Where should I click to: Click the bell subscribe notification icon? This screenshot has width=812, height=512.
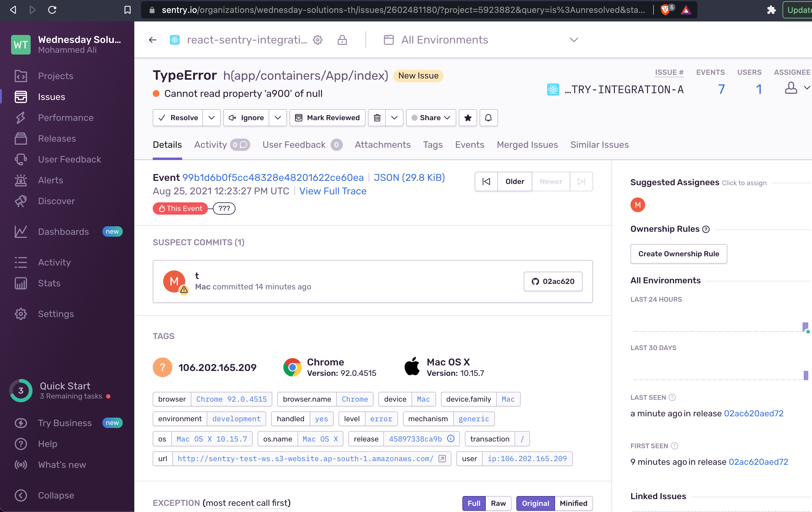488,118
